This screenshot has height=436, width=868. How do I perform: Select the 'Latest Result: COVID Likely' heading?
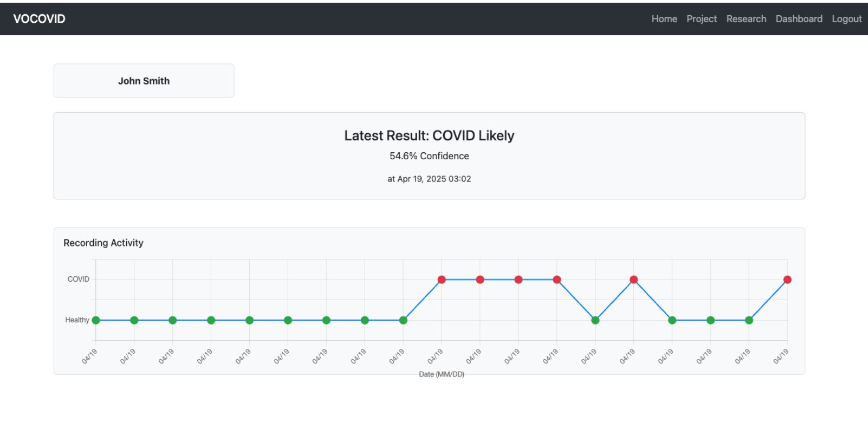click(x=429, y=135)
